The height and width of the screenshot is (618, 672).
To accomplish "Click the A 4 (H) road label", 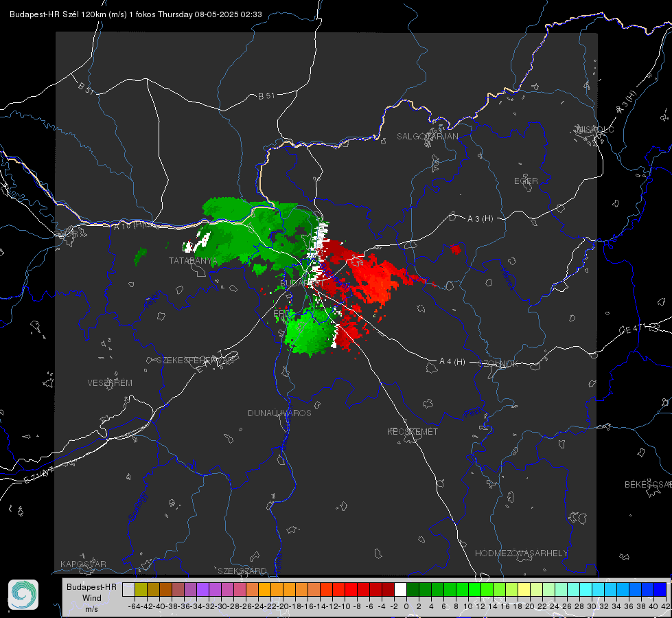I will (452, 362).
